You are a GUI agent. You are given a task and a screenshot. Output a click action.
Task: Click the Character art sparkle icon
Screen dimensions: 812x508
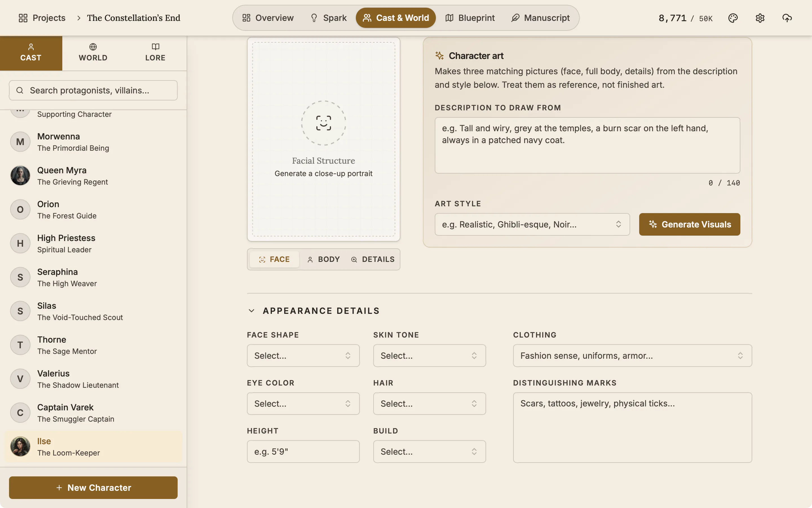[x=439, y=55]
